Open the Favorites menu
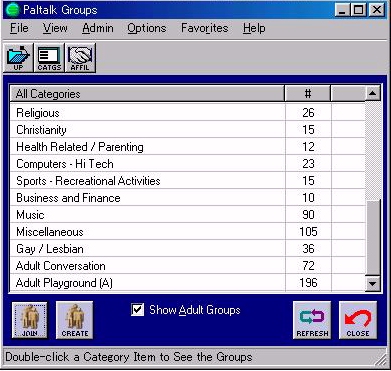 pos(205,28)
